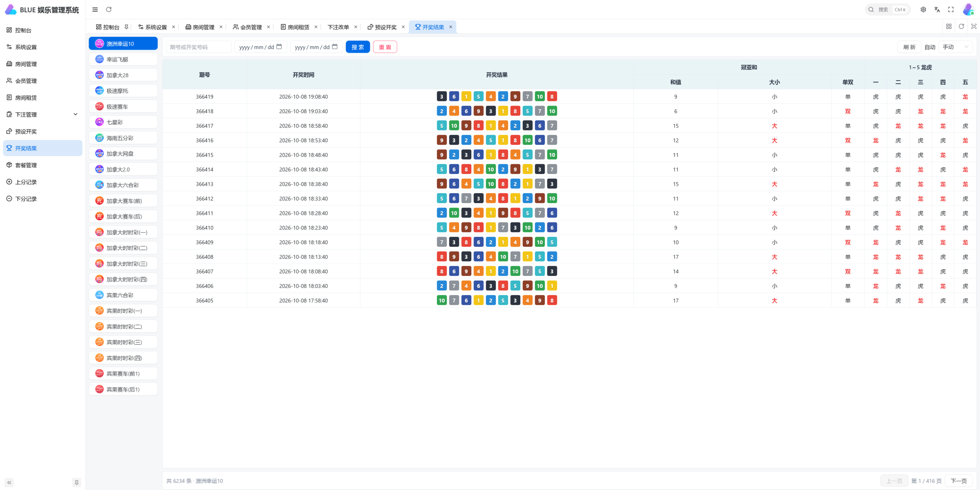980x490 pixels.
Task: Open the settings gear icon
Action: pyautogui.click(x=923, y=10)
